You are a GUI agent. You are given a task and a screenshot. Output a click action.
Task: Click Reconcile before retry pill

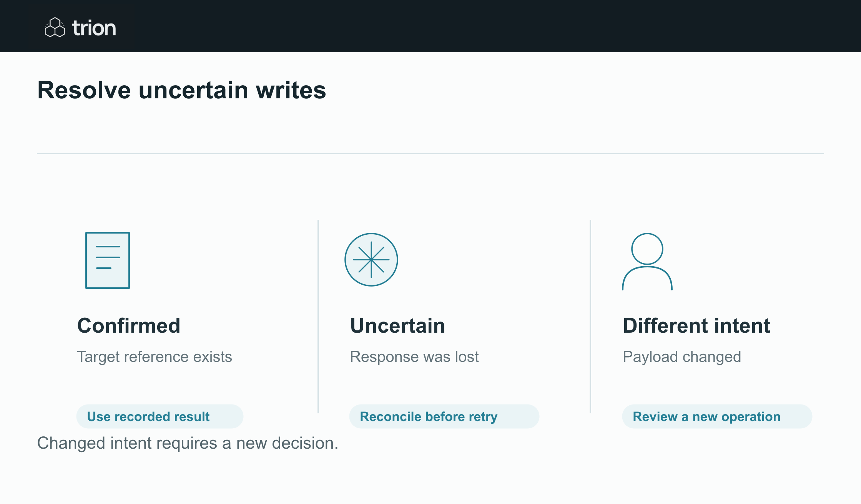pos(444,416)
